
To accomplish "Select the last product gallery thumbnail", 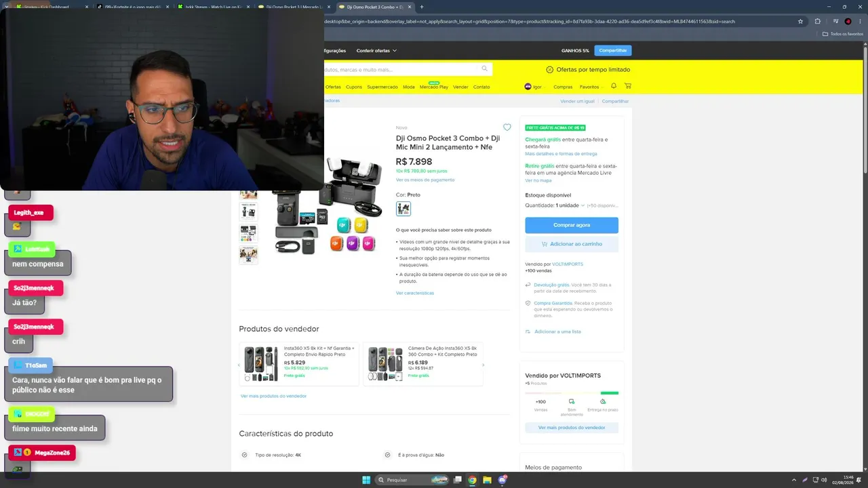I will [x=248, y=254].
